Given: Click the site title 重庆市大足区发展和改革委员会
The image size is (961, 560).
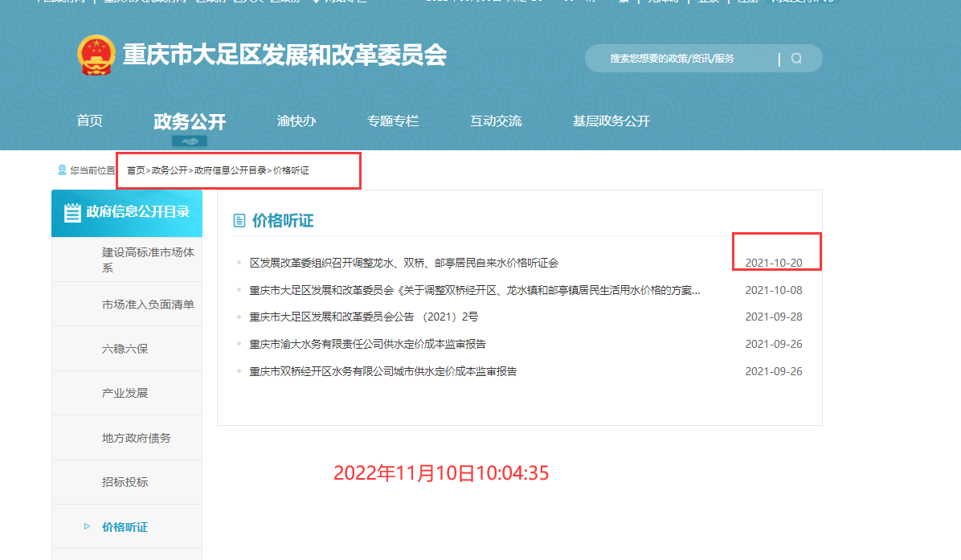Looking at the screenshot, I should click(x=284, y=55).
